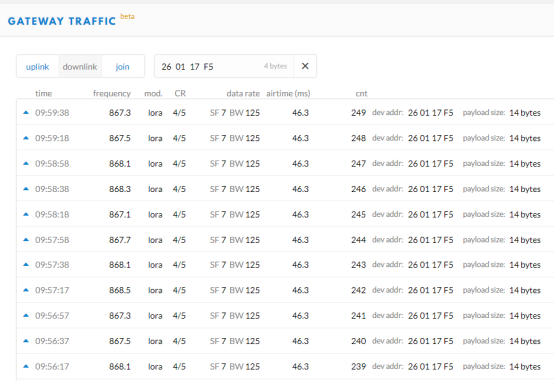Click the SF 7 BW 125 value in the 09:56:37 row
554x381 pixels.
tap(235, 341)
